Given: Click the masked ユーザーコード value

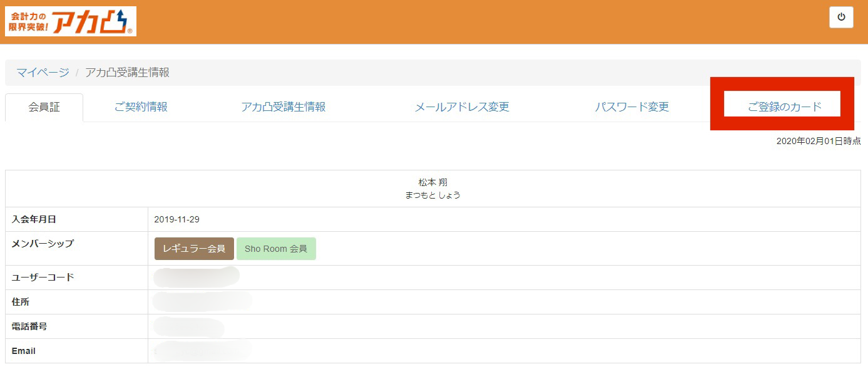Looking at the screenshot, I should point(197,277).
